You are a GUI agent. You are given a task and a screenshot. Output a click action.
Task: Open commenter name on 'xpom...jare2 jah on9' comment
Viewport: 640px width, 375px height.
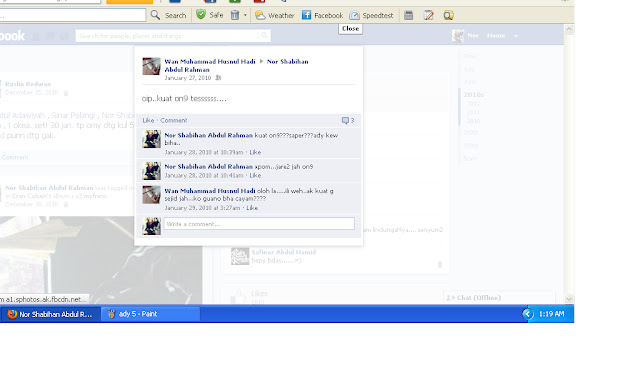tap(209, 166)
